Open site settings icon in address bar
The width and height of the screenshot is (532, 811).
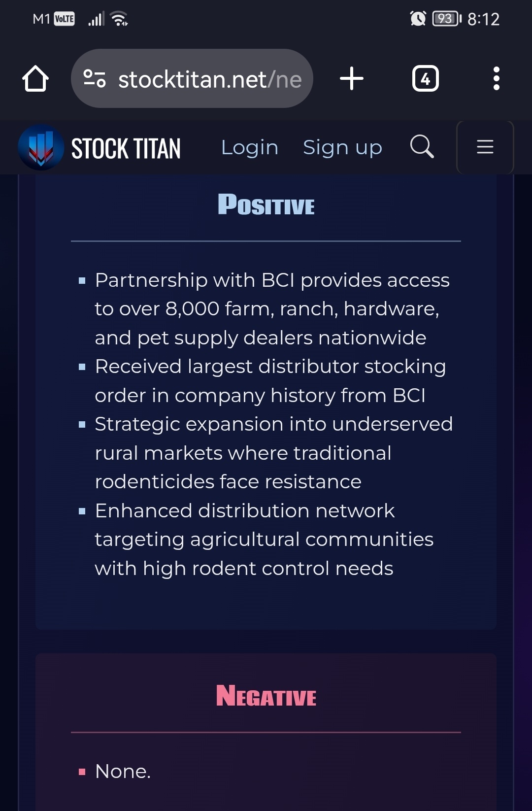tap(94, 79)
